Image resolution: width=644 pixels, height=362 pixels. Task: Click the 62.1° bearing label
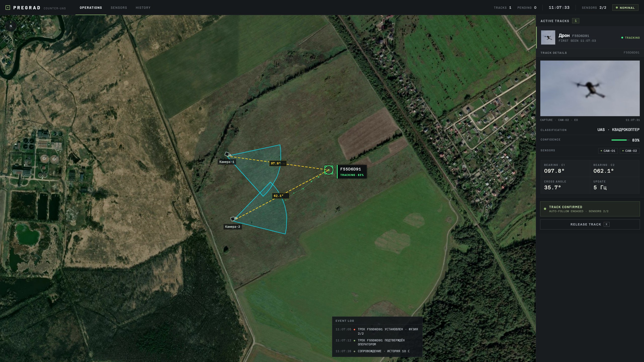point(278,196)
